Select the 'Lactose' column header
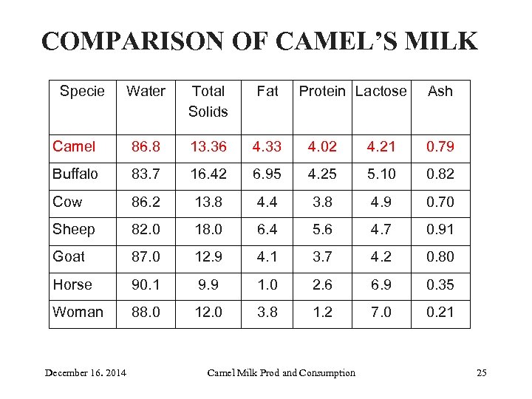532x399 pixels. pos(381,92)
